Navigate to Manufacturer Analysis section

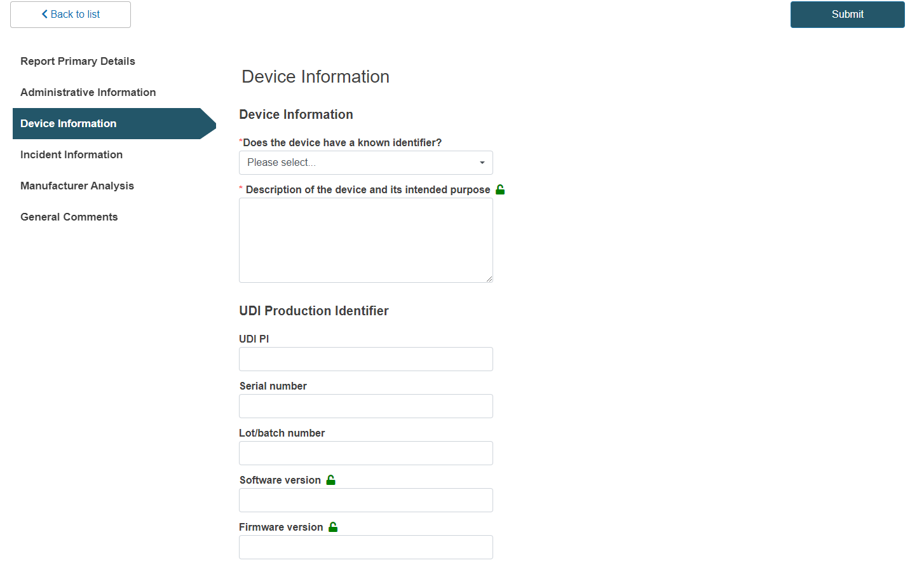(77, 186)
